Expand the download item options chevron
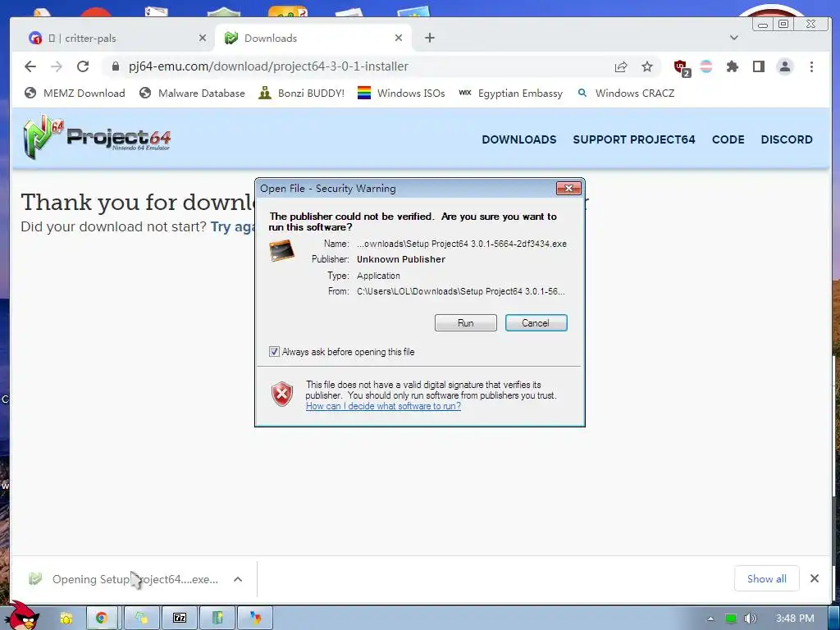Screen dimensions: 840x630 [238, 579]
